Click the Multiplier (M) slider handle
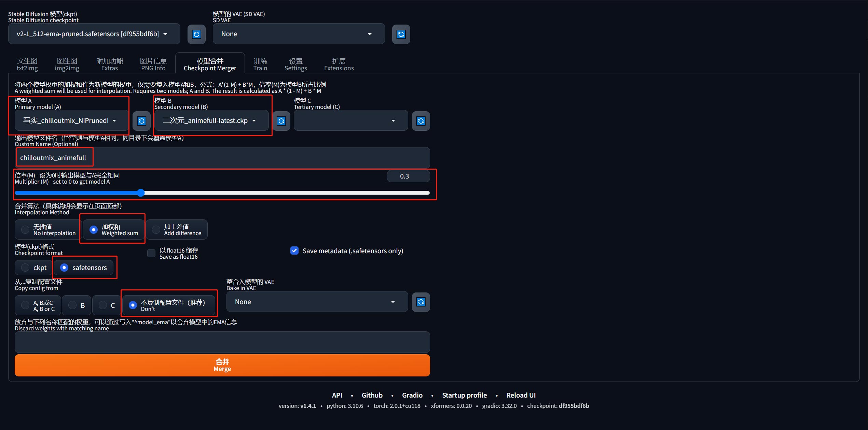Viewport: 868px width, 430px height. click(141, 193)
